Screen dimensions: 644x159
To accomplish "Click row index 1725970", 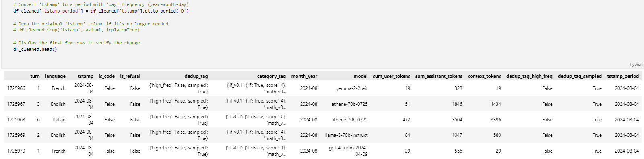I will tap(16, 151).
